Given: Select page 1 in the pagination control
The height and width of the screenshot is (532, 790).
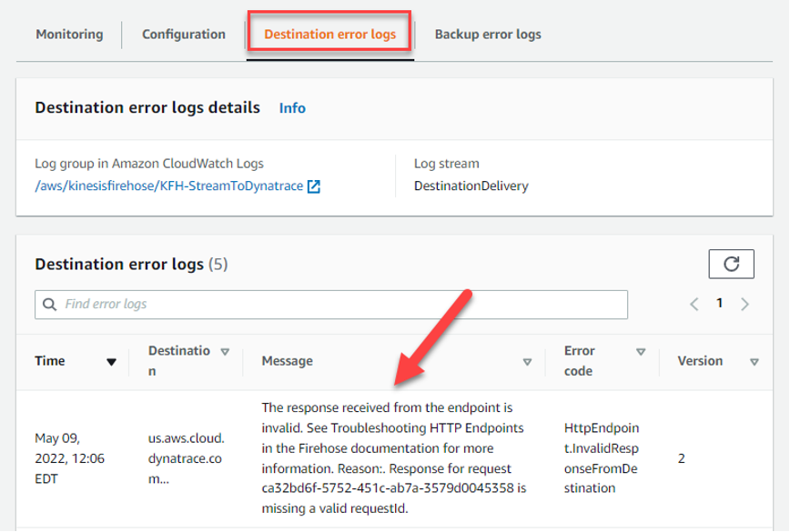Looking at the screenshot, I should point(719,303).
